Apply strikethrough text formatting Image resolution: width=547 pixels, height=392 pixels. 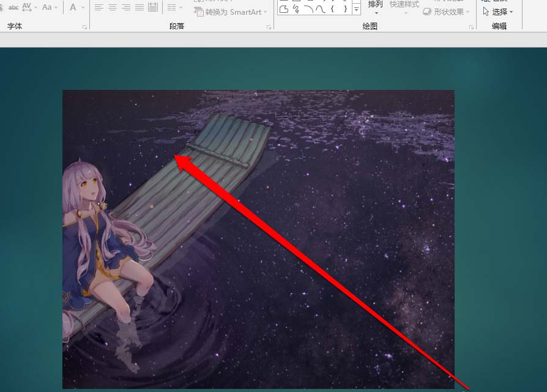click(x=13, y=7)
